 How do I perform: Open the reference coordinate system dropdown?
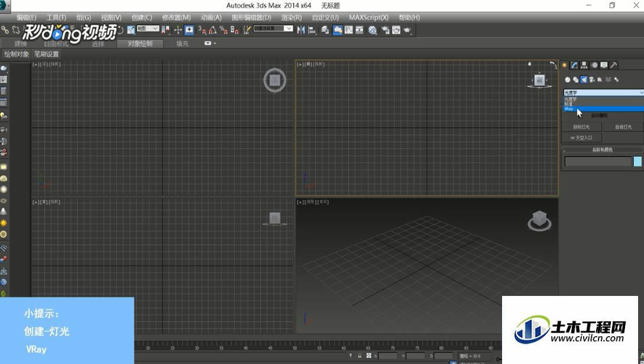click(x=147, y=28)
